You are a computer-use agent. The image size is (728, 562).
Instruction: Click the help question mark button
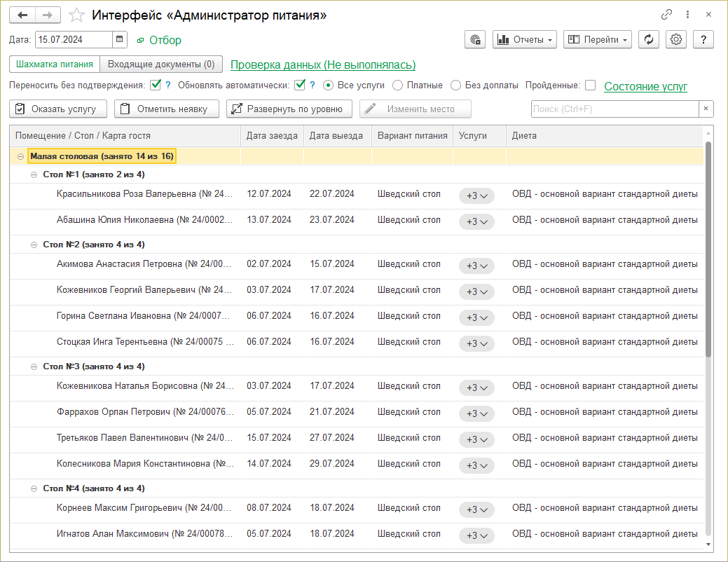click(703, 40)
